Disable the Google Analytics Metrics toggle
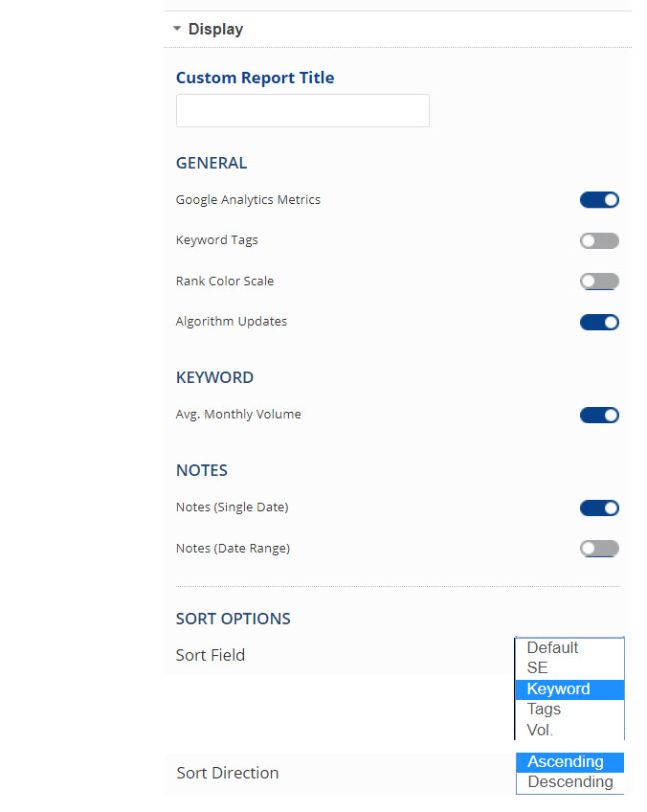This screenshot has width=647, height=812. 599,200
